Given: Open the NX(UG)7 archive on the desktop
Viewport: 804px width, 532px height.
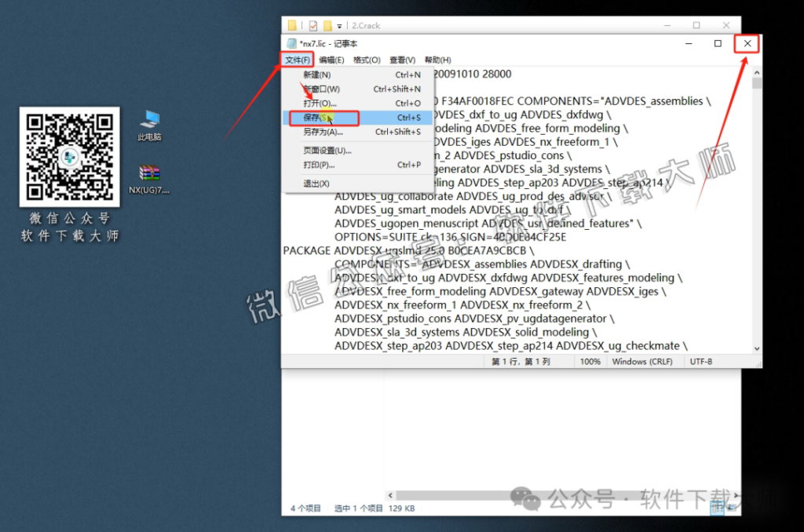Looking at the screenshot, I should click(x=149, y=173).
